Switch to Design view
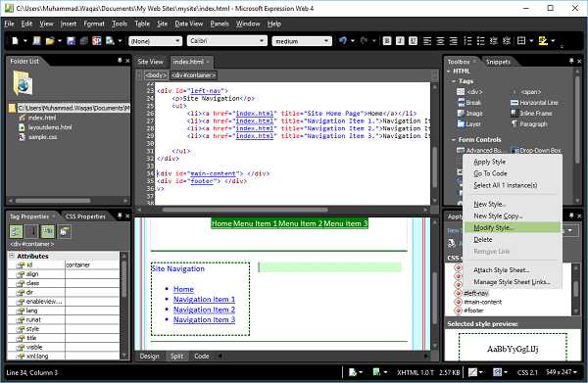Image resolution: width=588 pixels, height=383 pixels. click(149, 356)
